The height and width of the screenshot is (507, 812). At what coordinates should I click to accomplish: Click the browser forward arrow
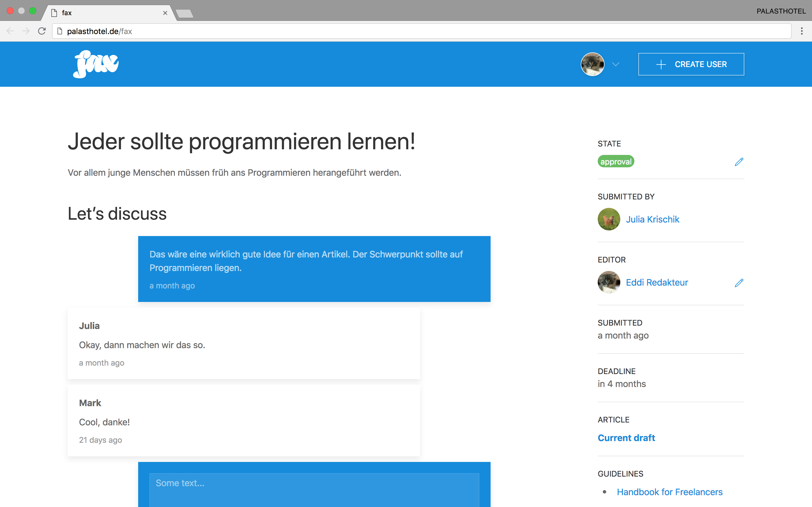(x=26, y=31)
